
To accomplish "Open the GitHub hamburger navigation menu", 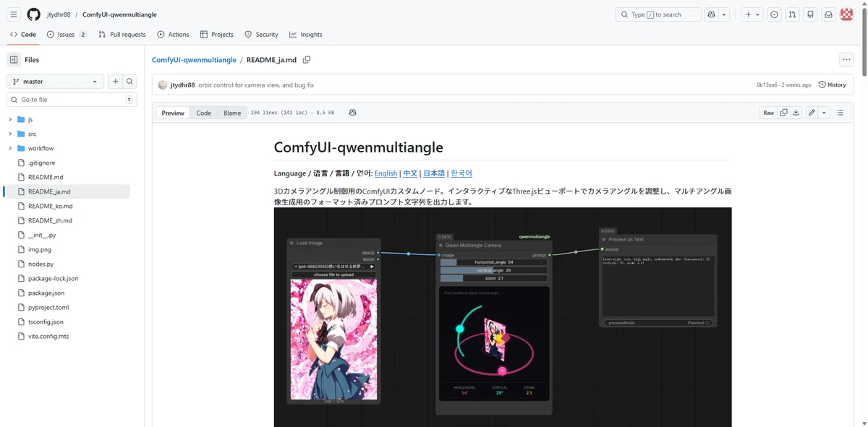I will (14, 14).
